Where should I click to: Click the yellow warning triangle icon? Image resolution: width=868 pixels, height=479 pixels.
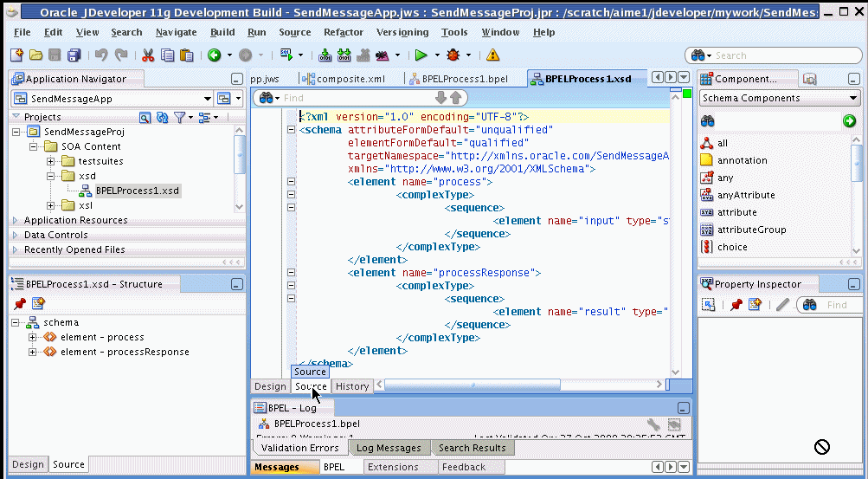[492, 55]
